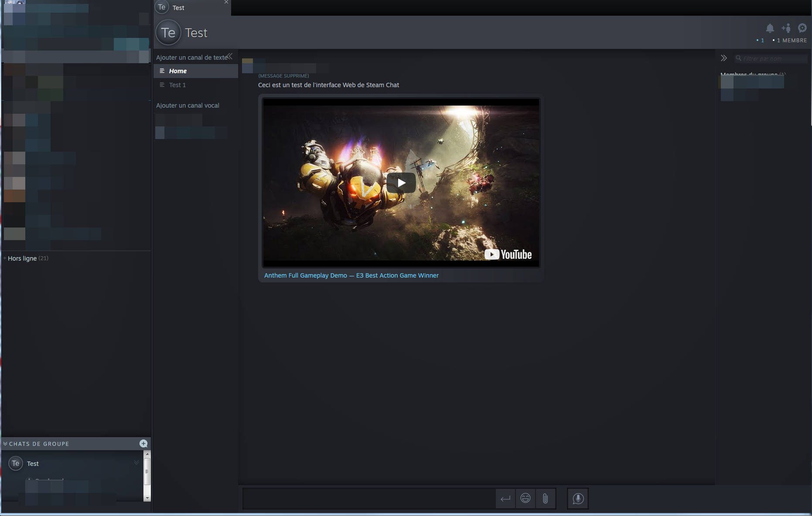Collapse the channel list with double chevron
This screenshot has width=812, height=516.
[x=230, y=56]
